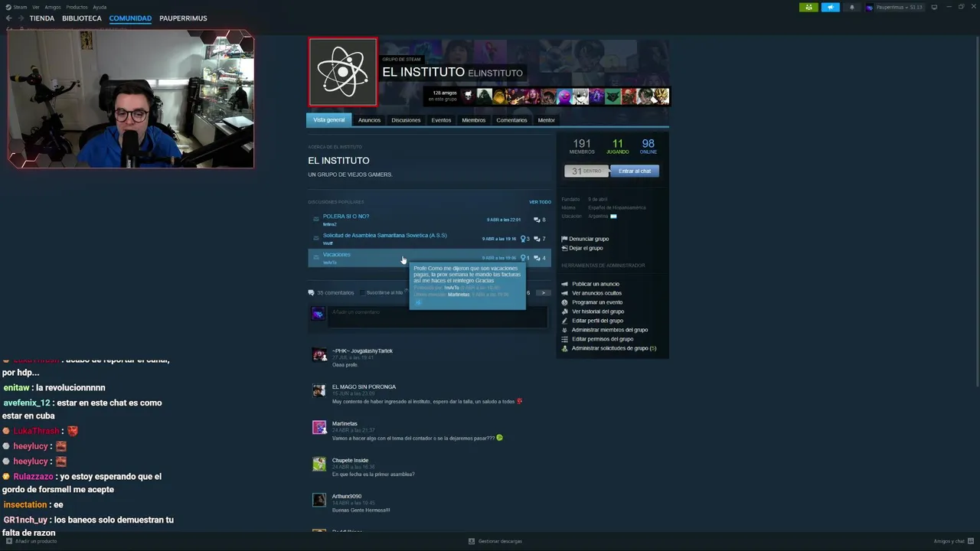Click the clock icon beside Programar un evento

[564, 302]
